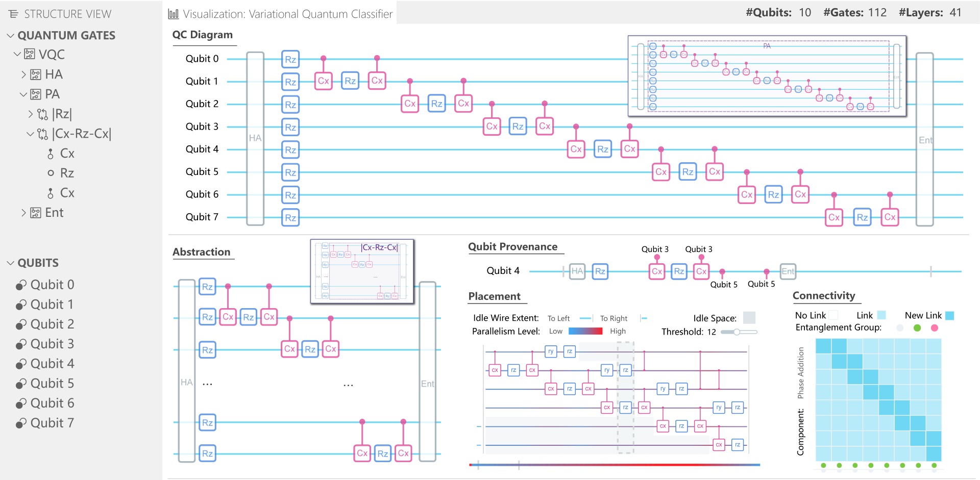The height and width of the screenshot is (480, 980).
Task: Collapse the |Cx-Rz-Cx| tree node
Action: [x=30, y=134]
